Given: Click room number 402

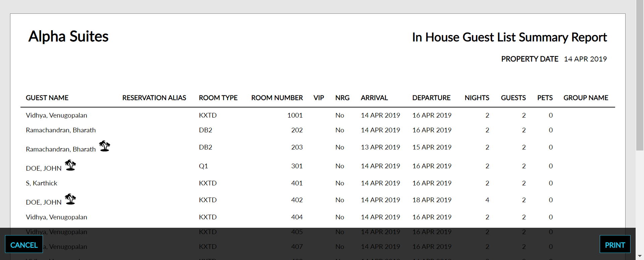Looking at the screenshot, I should (x=297, y=200).
